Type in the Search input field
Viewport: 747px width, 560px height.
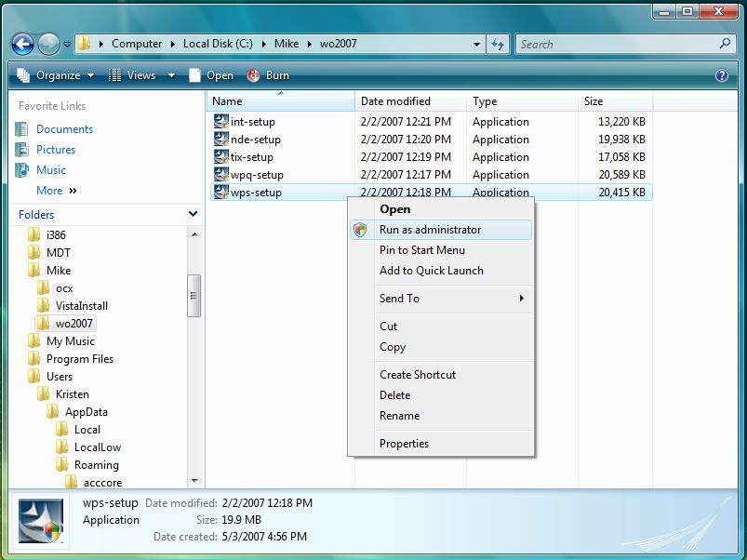point(614,44)
